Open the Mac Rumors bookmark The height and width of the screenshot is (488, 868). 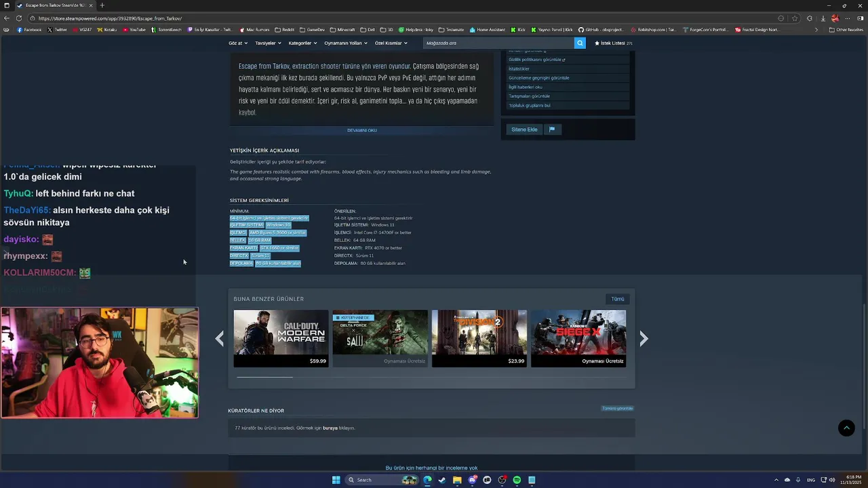tap(254, 30)
